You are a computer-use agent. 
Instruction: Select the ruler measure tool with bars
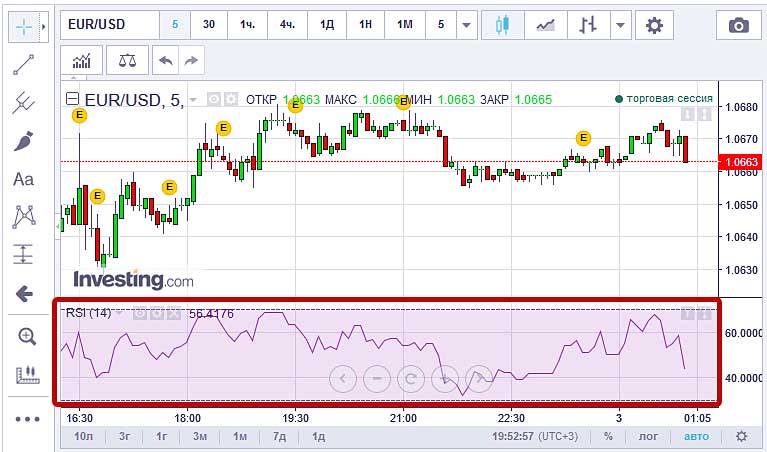[x=27, y=375]
